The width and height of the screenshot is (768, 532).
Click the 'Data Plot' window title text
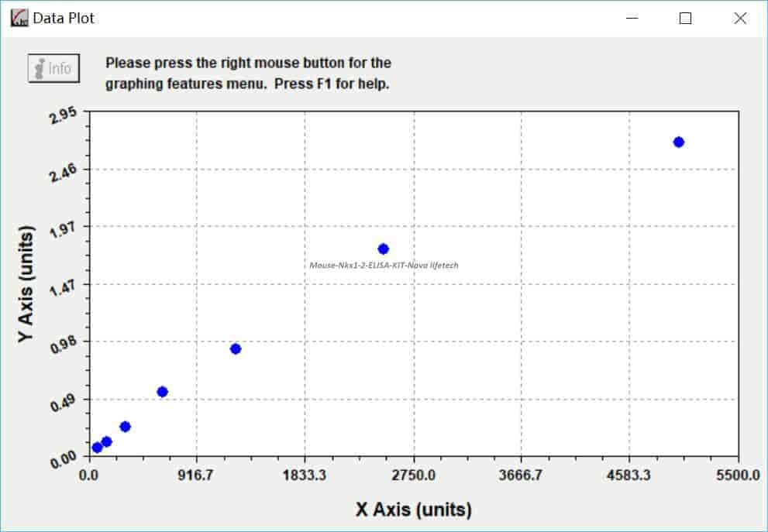coord(64,18)
